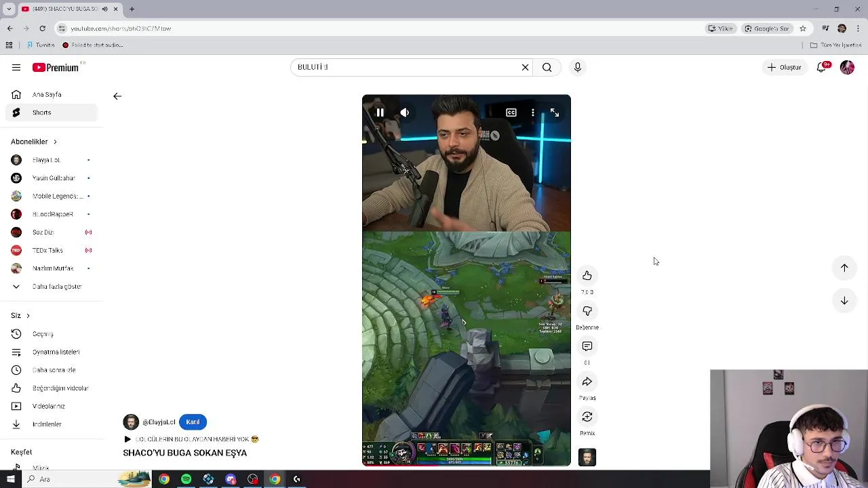Screen dimensions: 868x488
Task: Open Mobile Legends subscription channel
Action: (x=52, y=196)
